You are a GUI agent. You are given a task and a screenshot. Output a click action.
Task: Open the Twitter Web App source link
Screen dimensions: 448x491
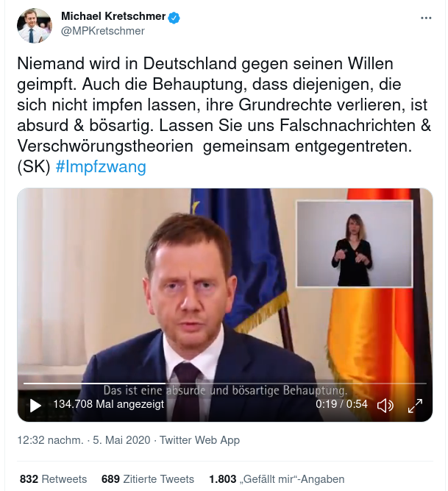[199, 440]
